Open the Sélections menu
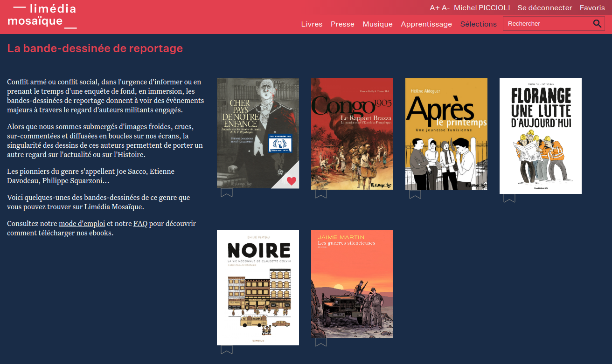Image resolution: width=612 pixels, height=364 pixels. (479, 24)
